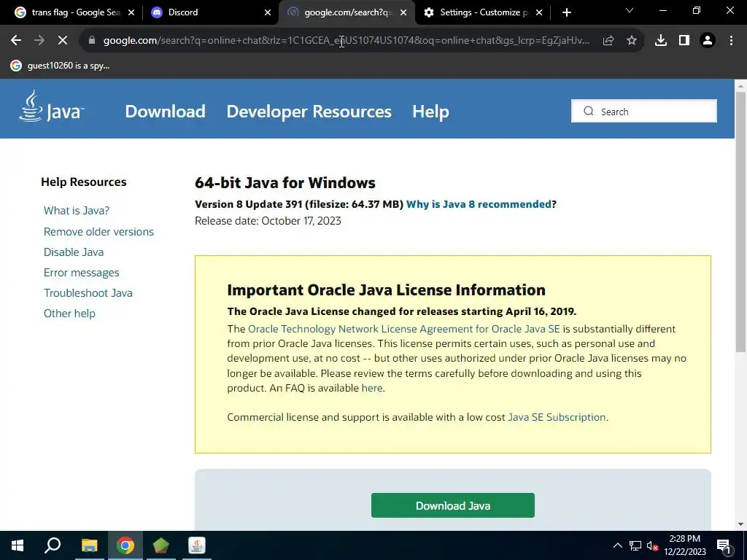Viewport: 747px width, 560px height.
Task: Click the scrollbar down arrow
Action: coord(740,524)
